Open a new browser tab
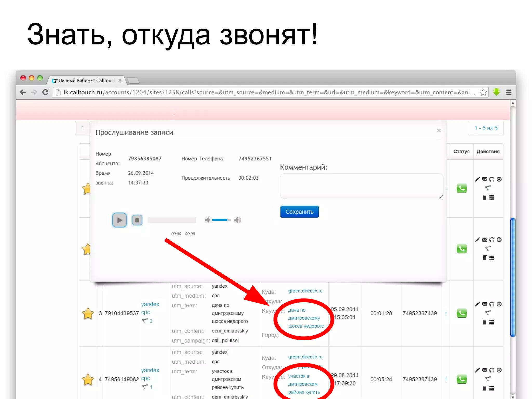532x399 pixels. (134, 81)
